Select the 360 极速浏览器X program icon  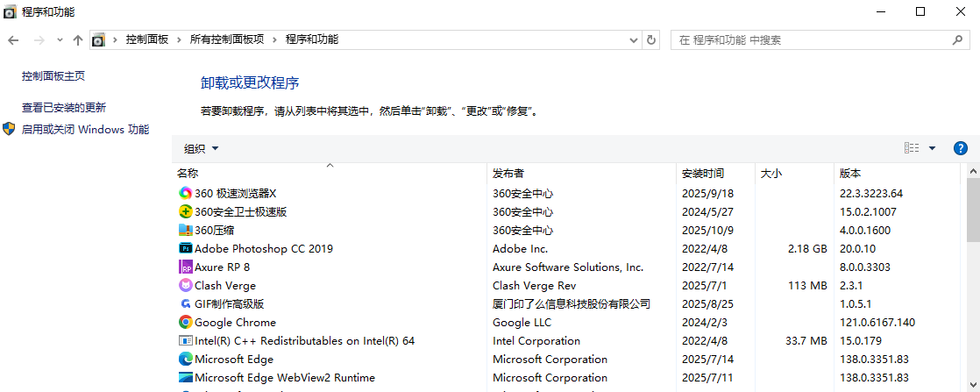[185, 193]
